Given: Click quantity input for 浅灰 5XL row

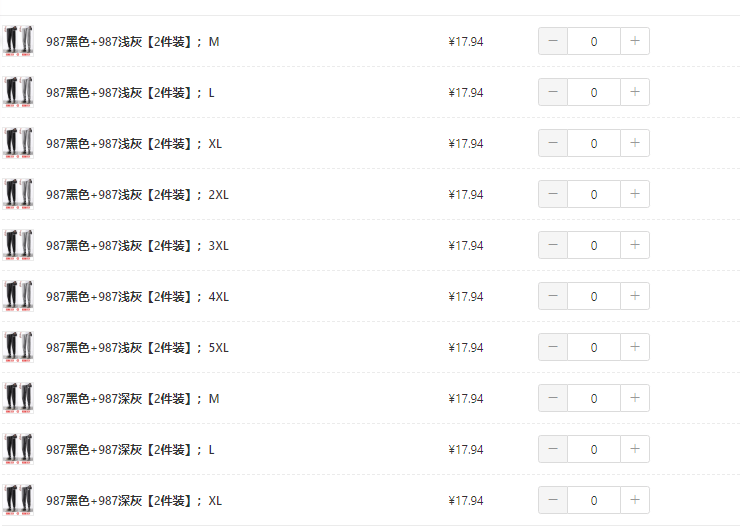Looking at the screenshot, I should coord(594,347).
